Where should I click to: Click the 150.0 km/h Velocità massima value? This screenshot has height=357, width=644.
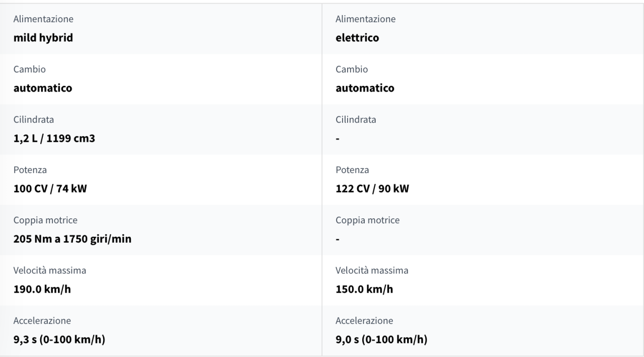tap(364, 289)
